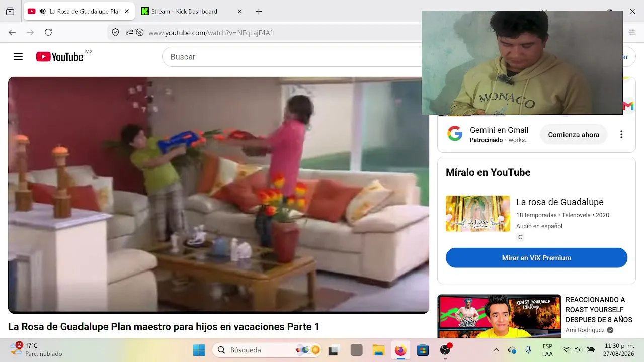
Task: Close the Firefox browser window
Action: 632,11
